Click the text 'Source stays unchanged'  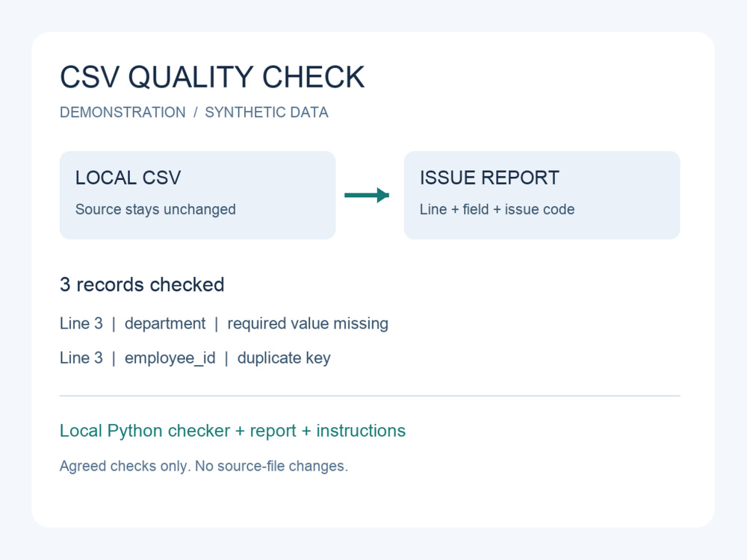tap(155, 210)
